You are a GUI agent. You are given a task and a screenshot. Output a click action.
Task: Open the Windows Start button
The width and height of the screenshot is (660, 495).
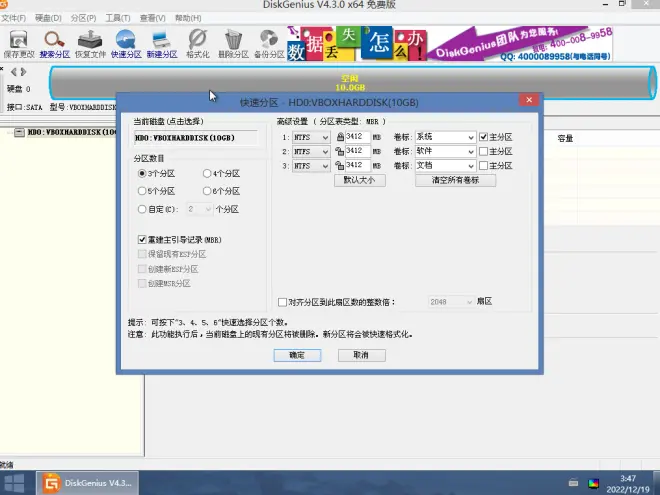coord(14,483)
